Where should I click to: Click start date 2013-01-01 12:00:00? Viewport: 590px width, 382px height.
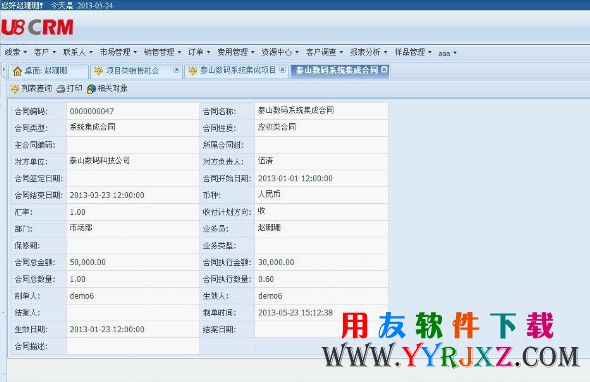tap(295, 178)
